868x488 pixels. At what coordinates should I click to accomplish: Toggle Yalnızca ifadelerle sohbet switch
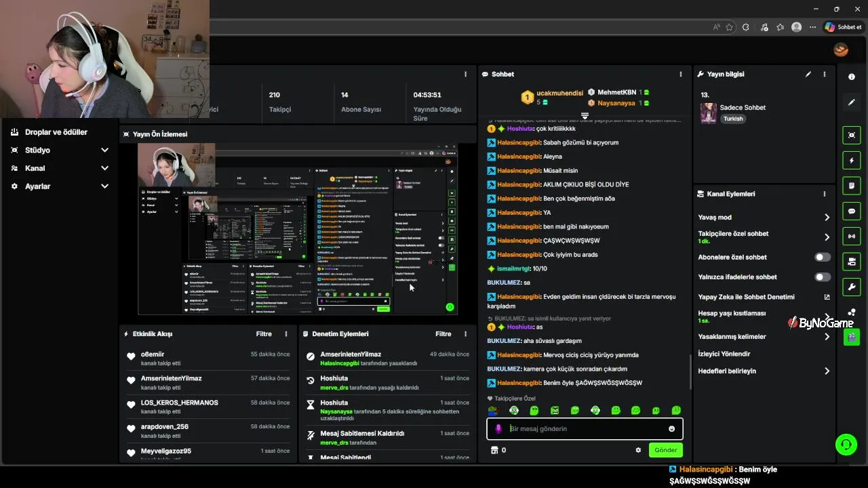[823, 277]
